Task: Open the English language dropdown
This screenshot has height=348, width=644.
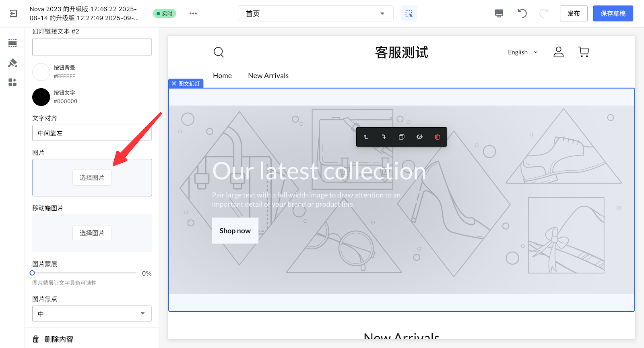Action: [522, 52]
